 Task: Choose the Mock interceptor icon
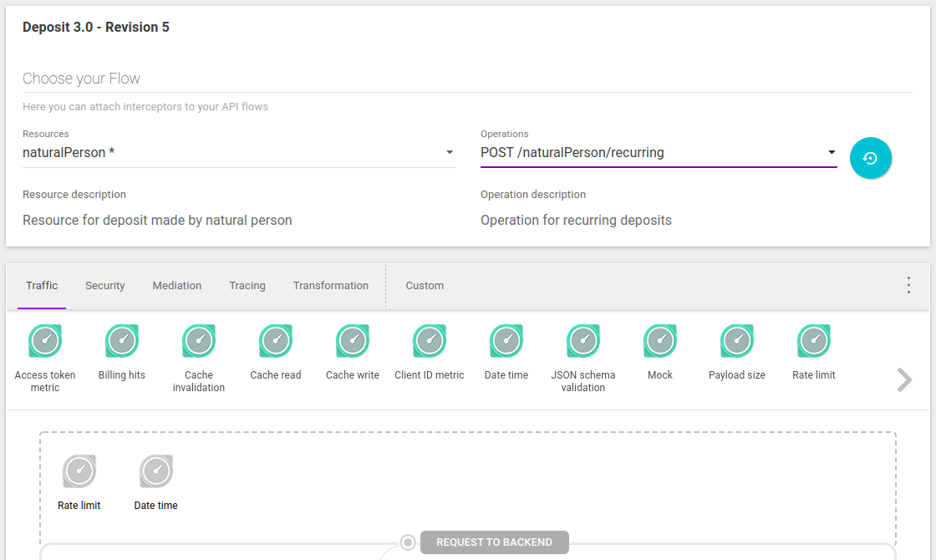[x=660, y=341]
